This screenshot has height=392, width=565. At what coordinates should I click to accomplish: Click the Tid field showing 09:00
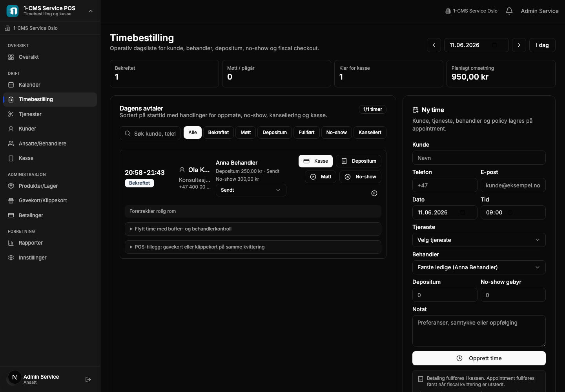pos(513,212)
